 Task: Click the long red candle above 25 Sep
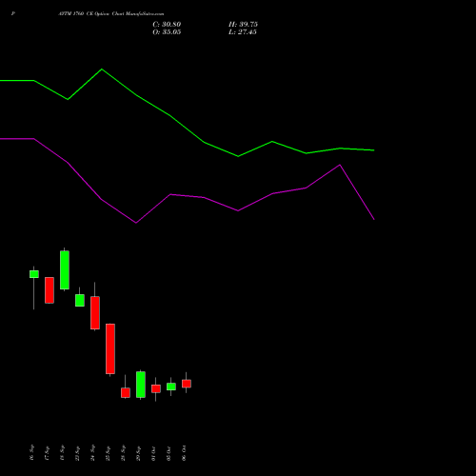[x=110, y=348]
